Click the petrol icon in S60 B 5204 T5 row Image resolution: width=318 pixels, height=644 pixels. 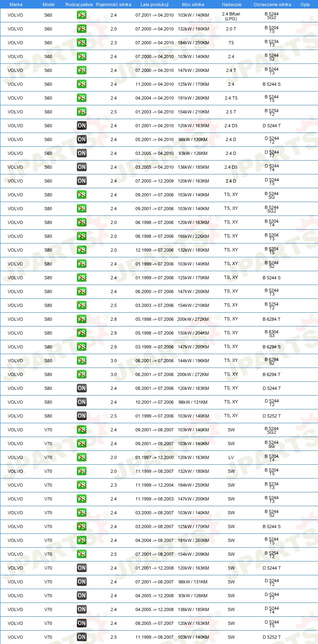pos(82,29)
